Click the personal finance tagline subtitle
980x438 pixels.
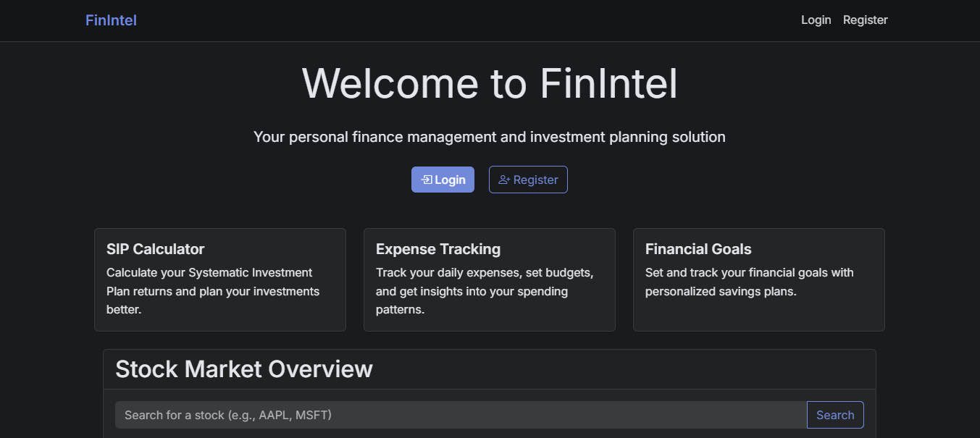[x=490, y=137]
